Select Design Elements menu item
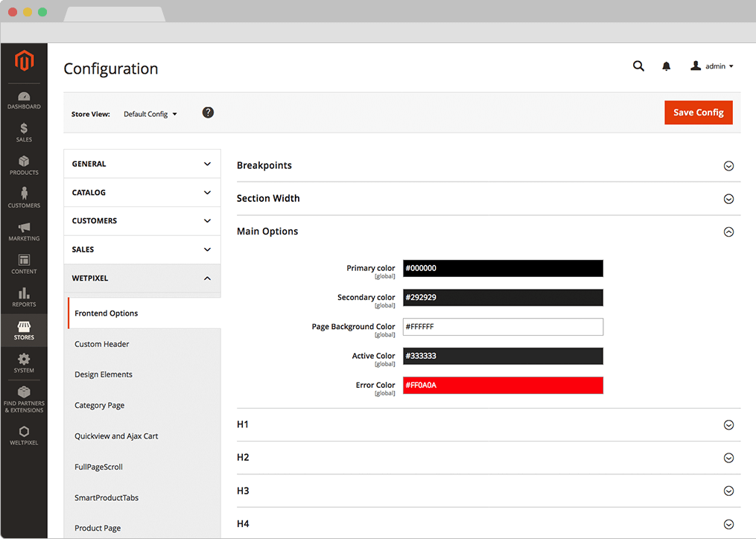The width and height of the screenshot is (756, 539). [104, 374]
